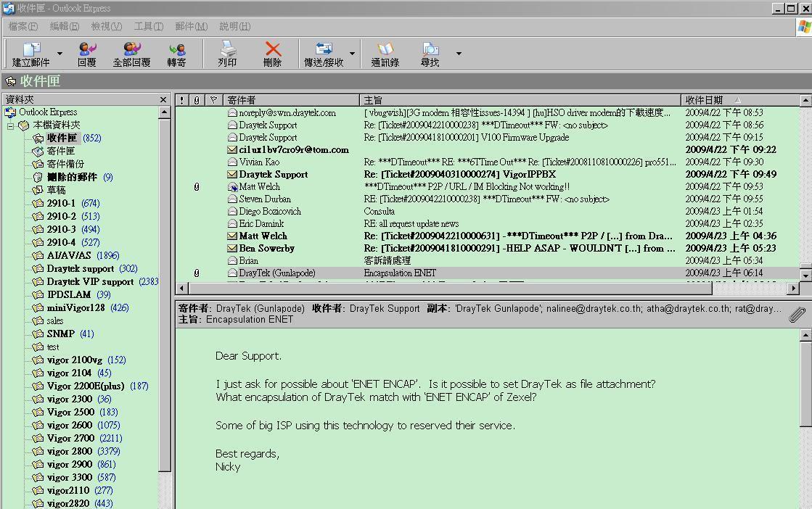Open the vigor 3300 (587) folder
This screenshot has height=509, width=812.
click(x=74, y=477)
